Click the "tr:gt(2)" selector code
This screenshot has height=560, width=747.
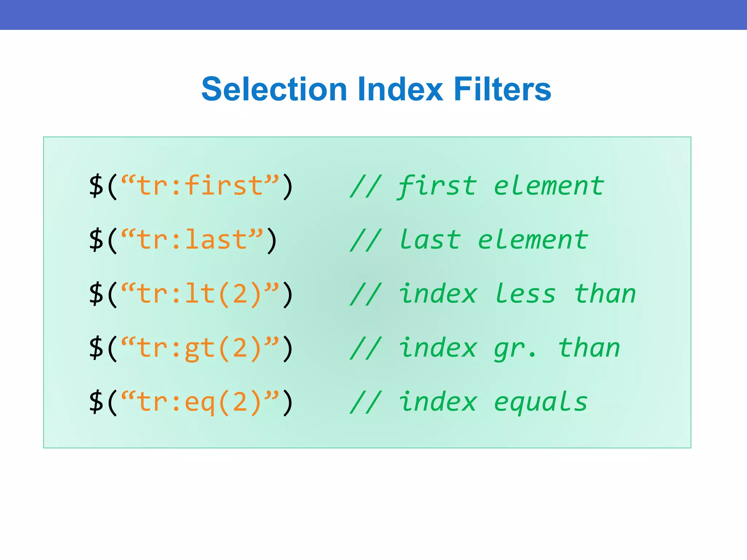coord(200,348)
